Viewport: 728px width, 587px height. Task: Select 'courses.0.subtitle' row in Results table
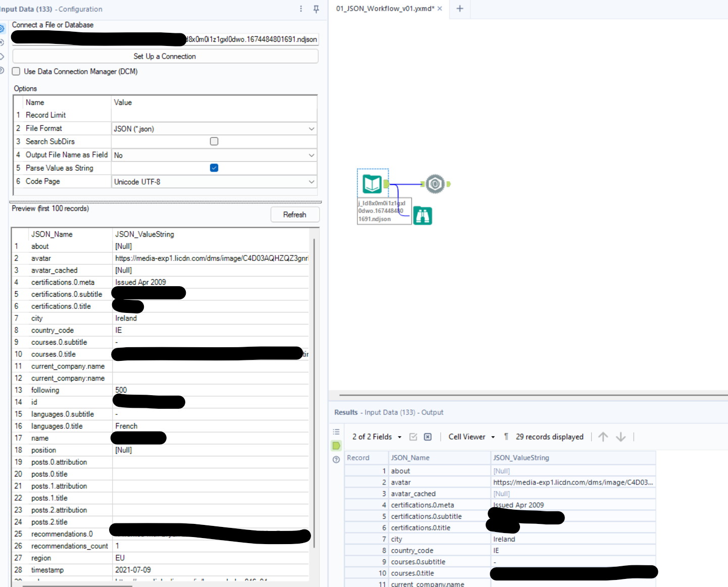pos(500,562)
